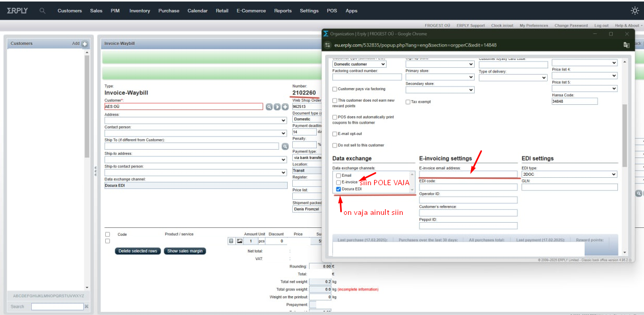644x315 pixels.
Task: Open the E-Commerce menu
Action: pyautogui.click(x=251, y=10)
